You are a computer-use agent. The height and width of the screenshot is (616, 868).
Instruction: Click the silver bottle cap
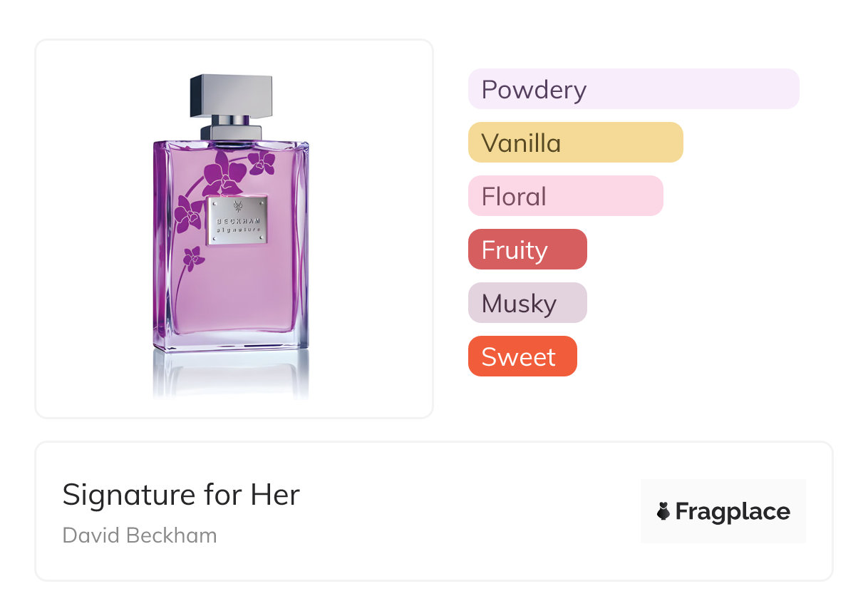(x=231, y=95)
